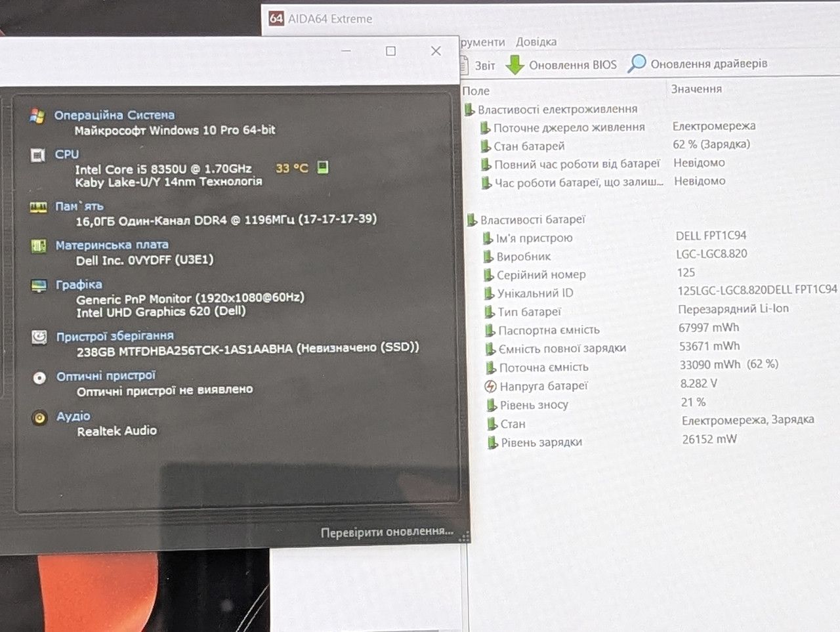Click the magnifier icon for driver updates
The height and width of the screenshot is (632, 840).
coord(637,64)
